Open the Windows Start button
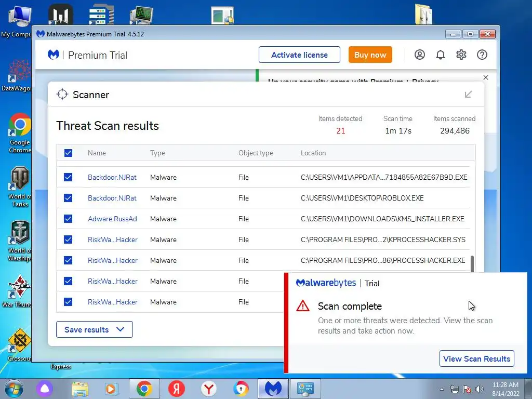The image size is (532, 399). [x=14, y=389]
